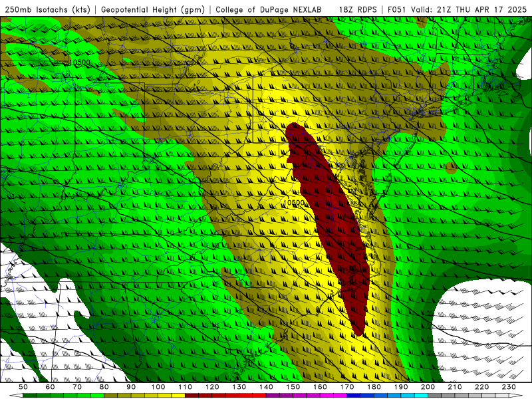Click the legend value 180
Screen dimensions: 532x399
374,387
